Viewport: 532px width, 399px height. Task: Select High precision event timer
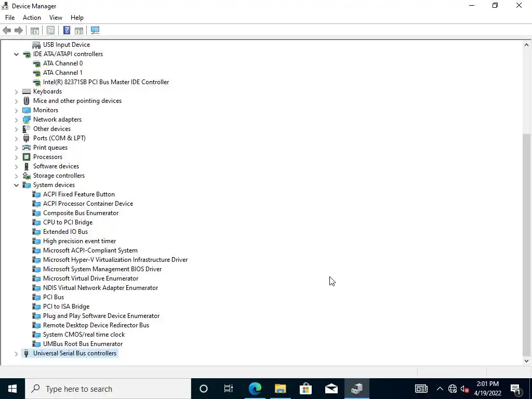click(x=79, y=241)
